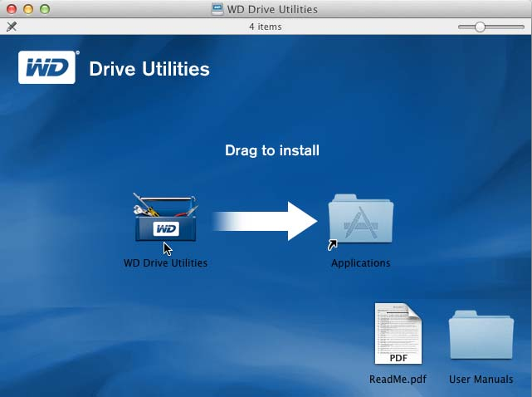Image resolution: width=532 pixels, height=397 pixels.
Task: Click the '4 items' status text
Action: (266, 27)
